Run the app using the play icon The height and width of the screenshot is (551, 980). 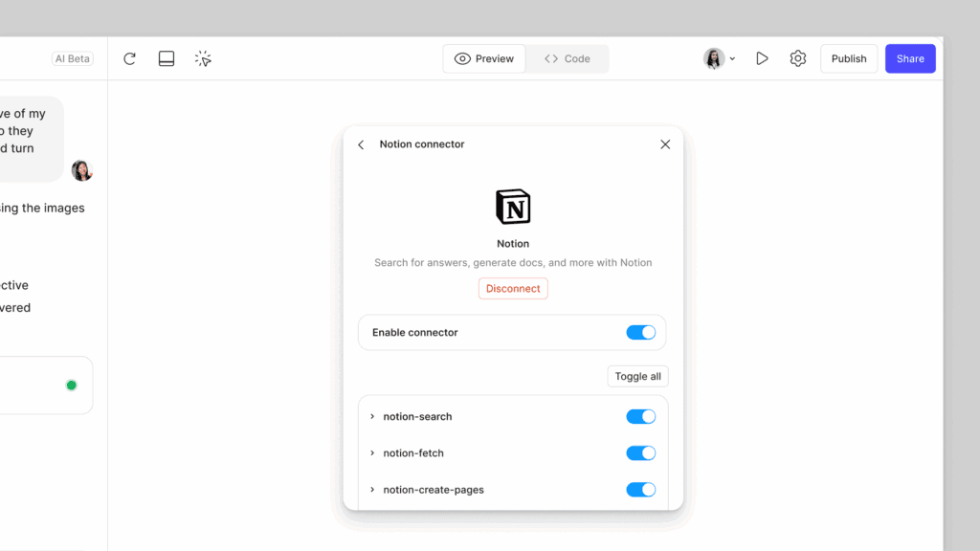762,58
